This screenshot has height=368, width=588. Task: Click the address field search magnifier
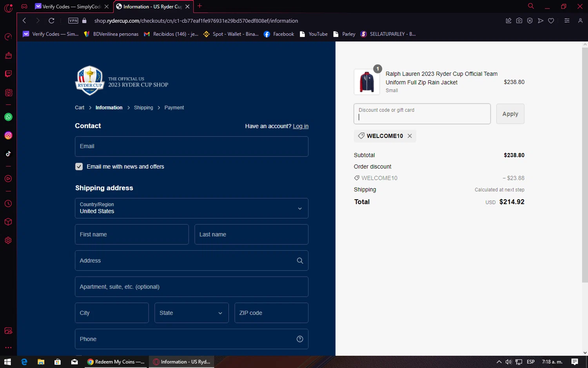tap(300, 261)
